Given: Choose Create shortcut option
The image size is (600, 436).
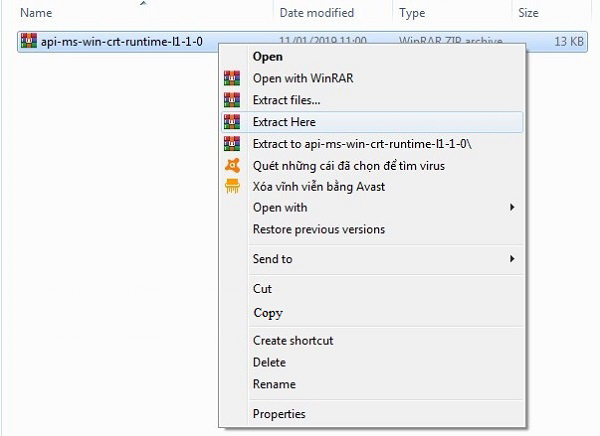Looking at the screenshot, I should [292, 341].
